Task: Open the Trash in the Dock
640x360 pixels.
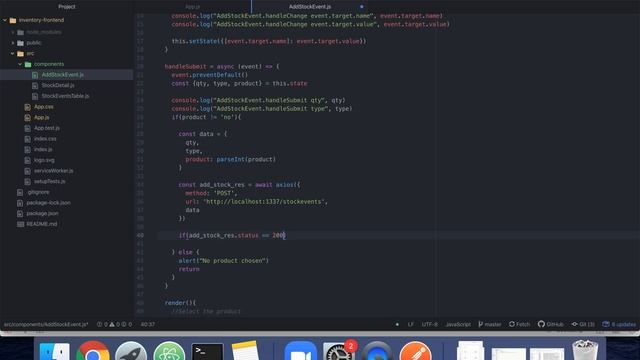Action: click(x=585, y=351)
